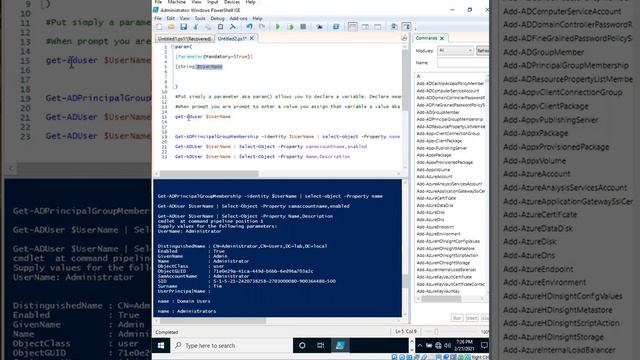
Task: Open the Edit menu
Action: 171,18
